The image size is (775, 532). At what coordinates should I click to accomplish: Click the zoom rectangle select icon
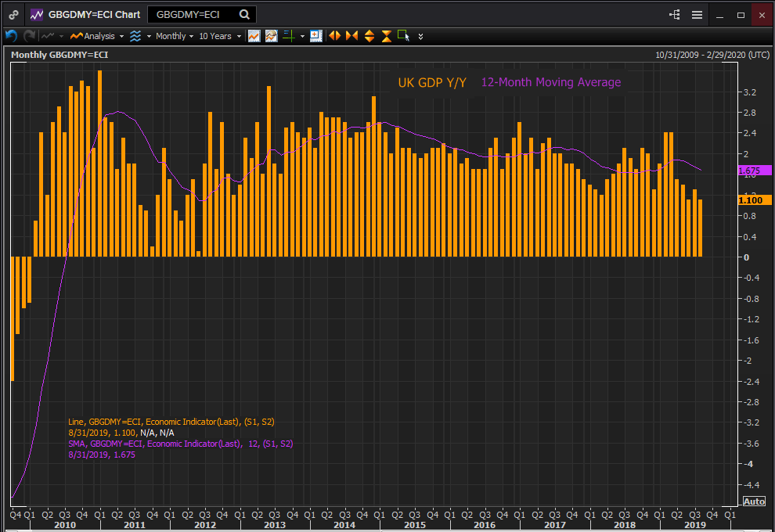point(403,36)
